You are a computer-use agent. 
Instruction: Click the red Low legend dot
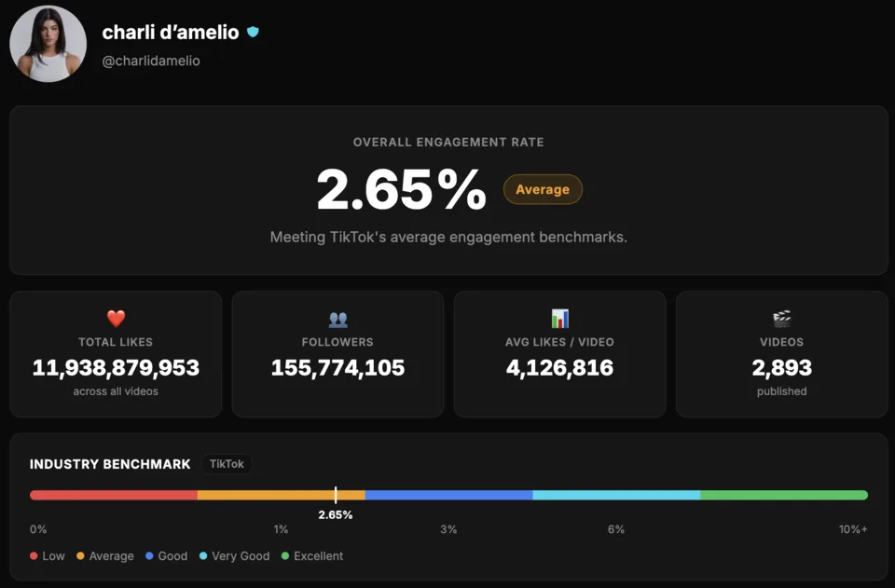[x=31, y=556]
